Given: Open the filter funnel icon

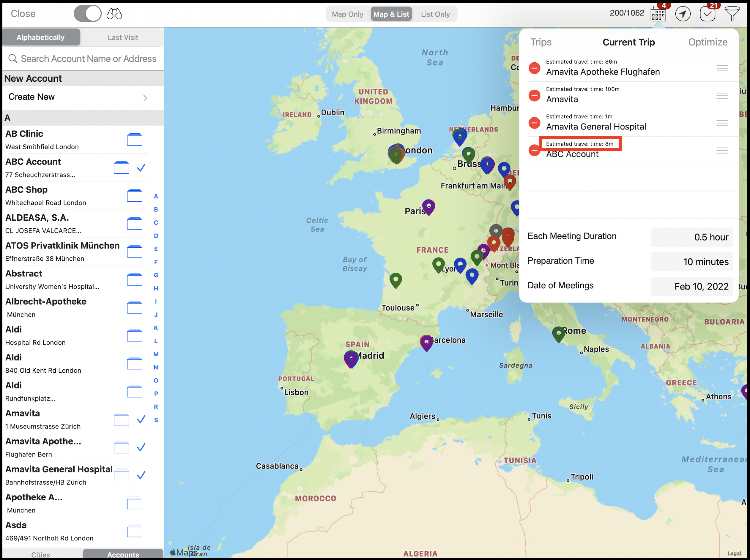Looking at the screenshot, I should coord(733,14).
